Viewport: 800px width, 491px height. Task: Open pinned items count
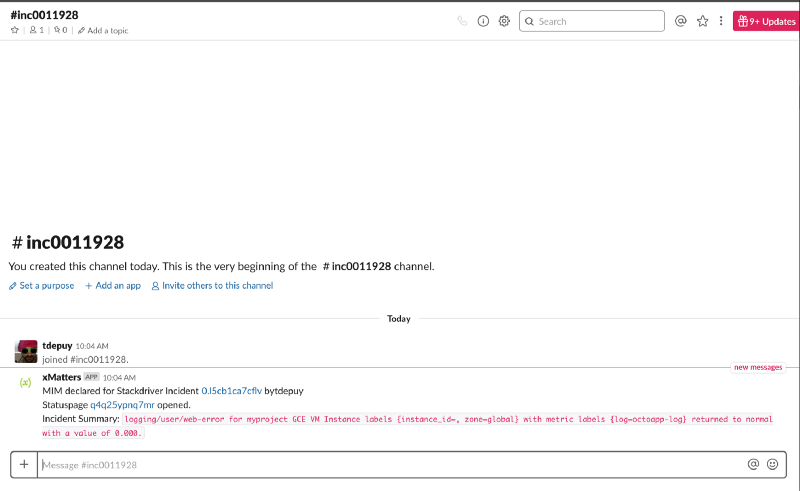coord(61,31)
